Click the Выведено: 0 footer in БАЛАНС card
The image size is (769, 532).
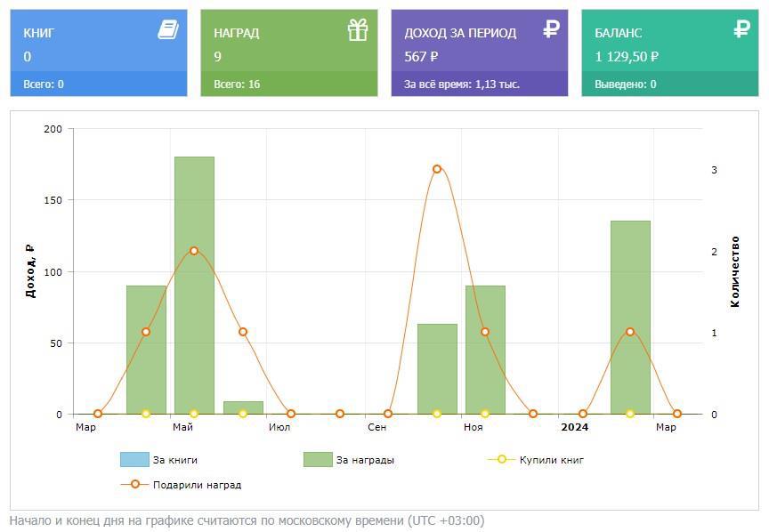click(625, 85)
